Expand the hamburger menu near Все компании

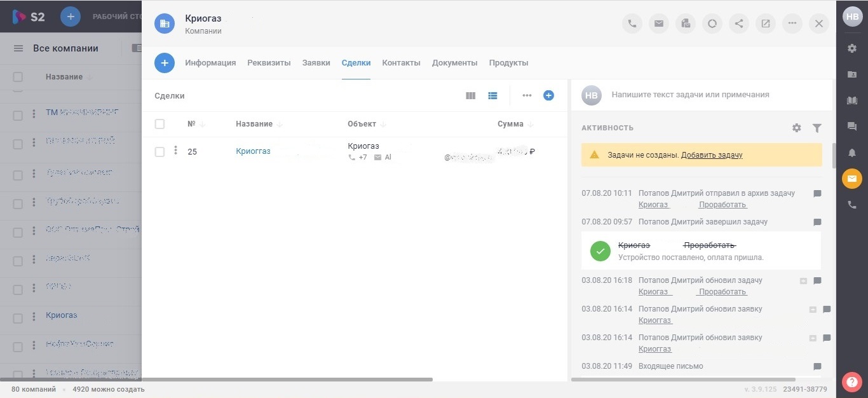pyautogui.click(x=18, y=48)
